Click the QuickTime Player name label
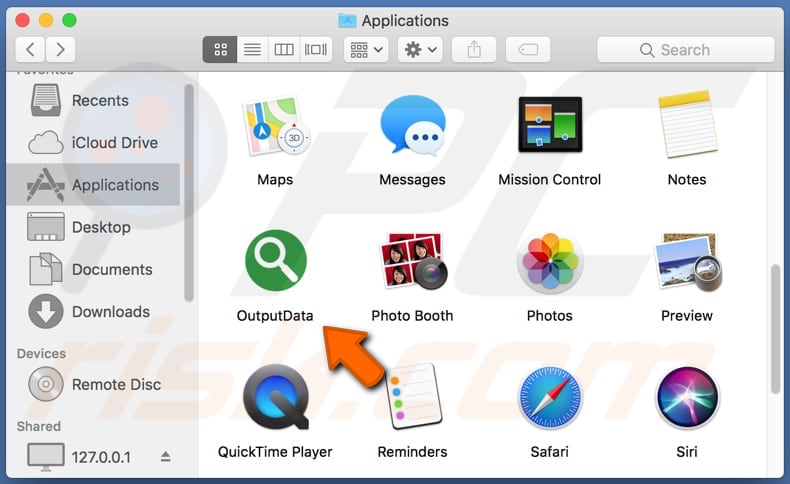This screenshot has height=484, width=790. (x=275, y=452)
